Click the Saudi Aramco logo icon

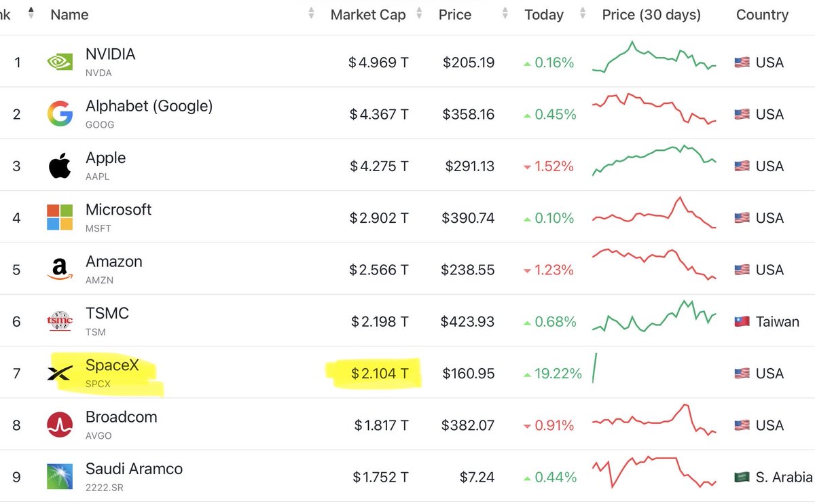(x=60, y=477)
